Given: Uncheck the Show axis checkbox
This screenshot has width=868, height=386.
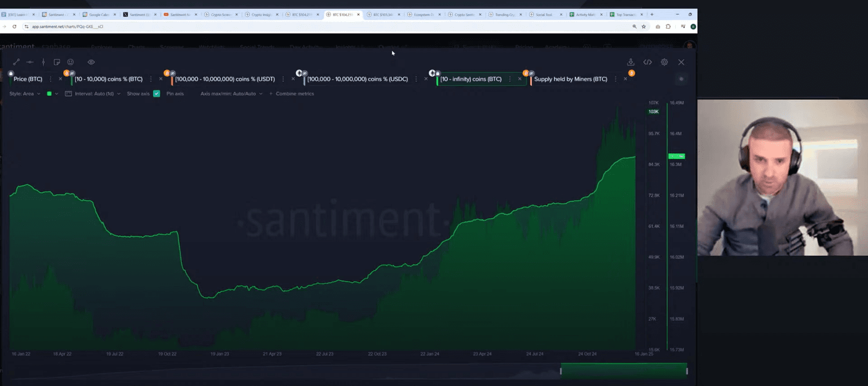Looking at the screenshot, I should pyautogui.click(x=157, y=94).
